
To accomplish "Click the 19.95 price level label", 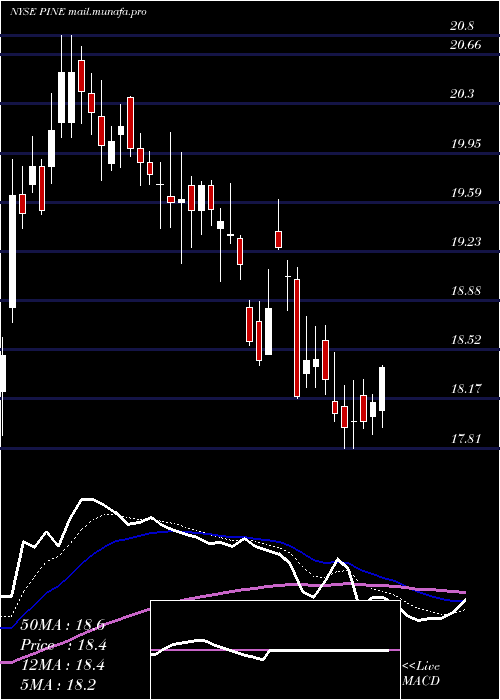I will coord(466,143).
